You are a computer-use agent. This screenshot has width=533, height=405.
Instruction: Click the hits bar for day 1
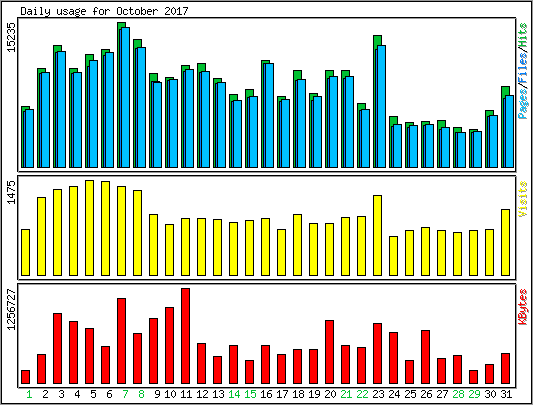coord(25,137)
